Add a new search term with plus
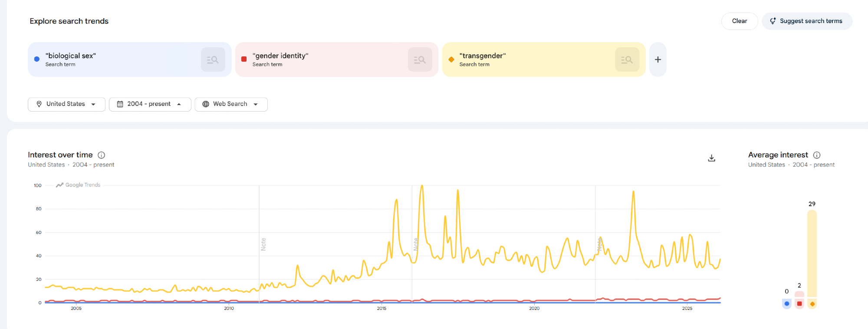This screenshot has height=329, width=868. click(658, 60)
